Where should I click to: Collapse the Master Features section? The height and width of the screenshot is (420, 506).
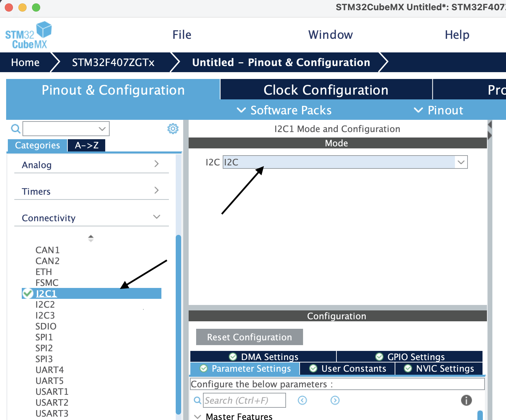click(197, 417)
